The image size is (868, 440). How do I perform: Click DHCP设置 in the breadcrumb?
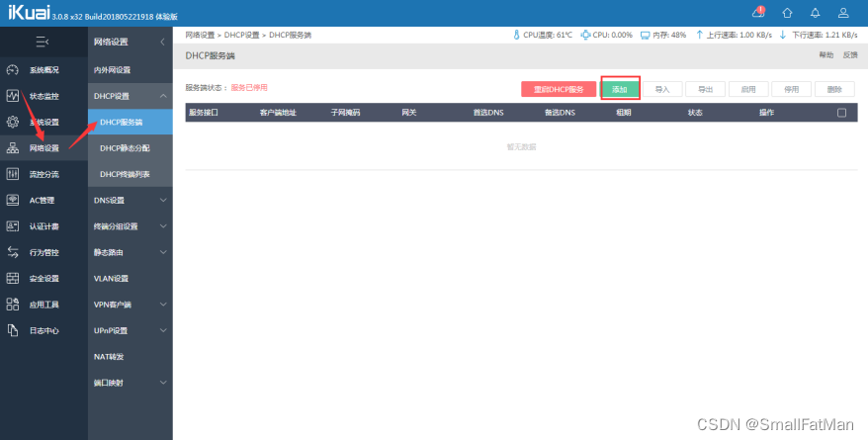pos(241,35)
